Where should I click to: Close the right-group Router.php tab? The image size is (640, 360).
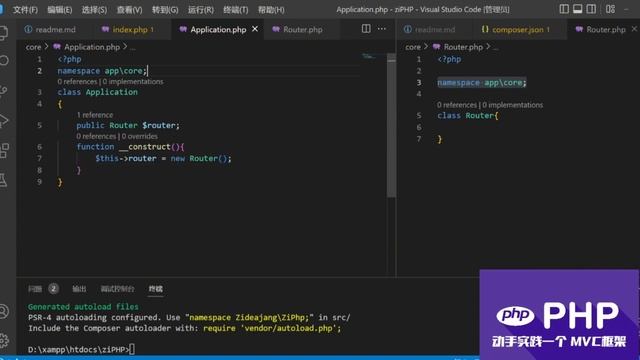pyautogui.click(x=634, y=29)
